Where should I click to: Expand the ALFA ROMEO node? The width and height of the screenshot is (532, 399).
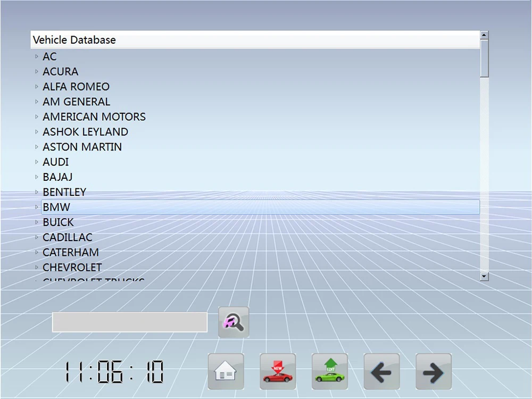click(37, 86)
